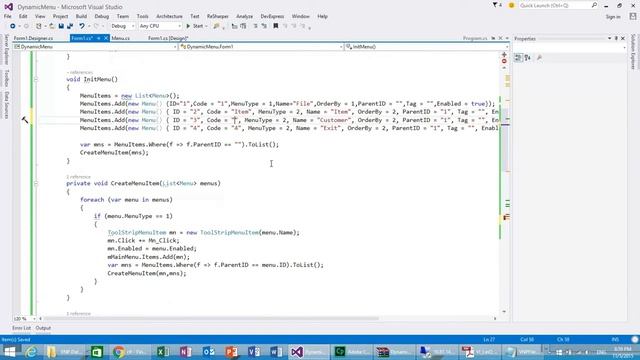Open Google Chrome from the taskbar
This screenshot has height=360, width=640.
pos(119,352)
